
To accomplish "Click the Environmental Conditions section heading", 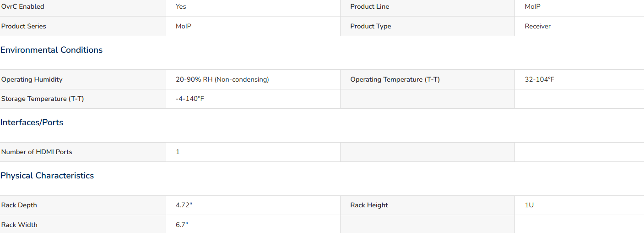I will [x=51, y=50].
